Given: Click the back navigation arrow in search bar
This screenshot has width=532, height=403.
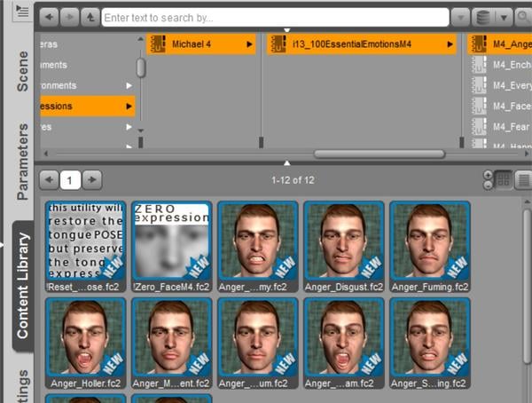Looking at the screenshot, I should click(x=50, y=17).
